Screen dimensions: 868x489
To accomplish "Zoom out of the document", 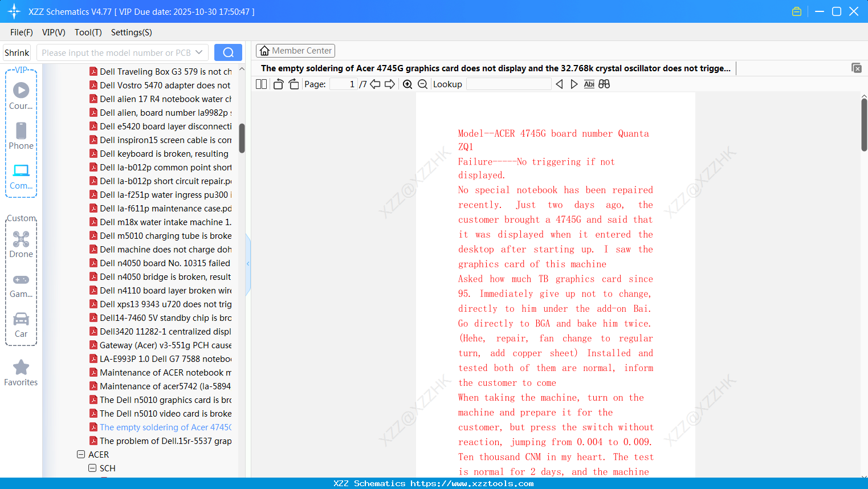I will tap(423, 84).
